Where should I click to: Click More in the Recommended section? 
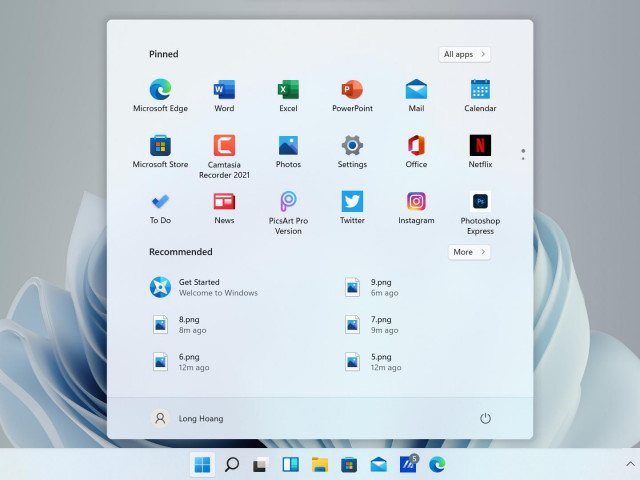coord(469,252)
